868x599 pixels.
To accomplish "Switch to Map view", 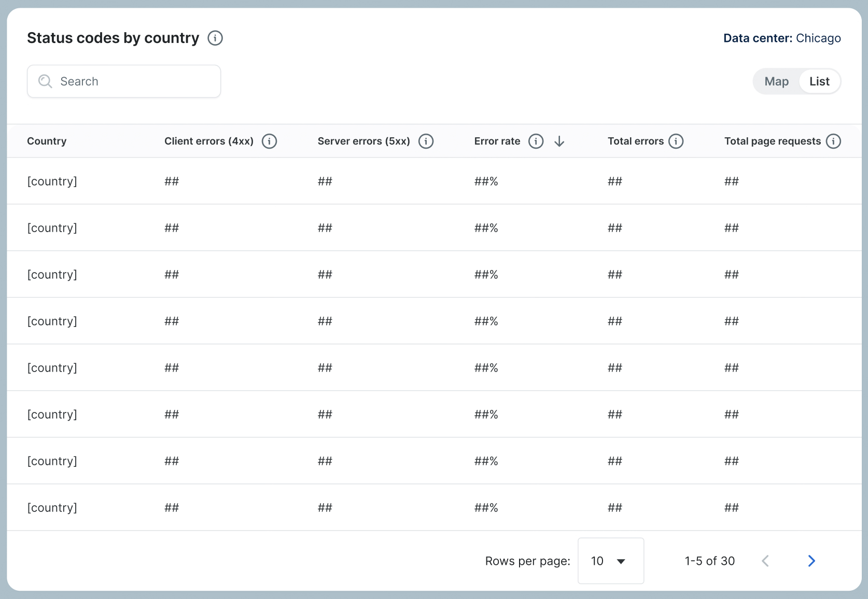I will [776, 81].
